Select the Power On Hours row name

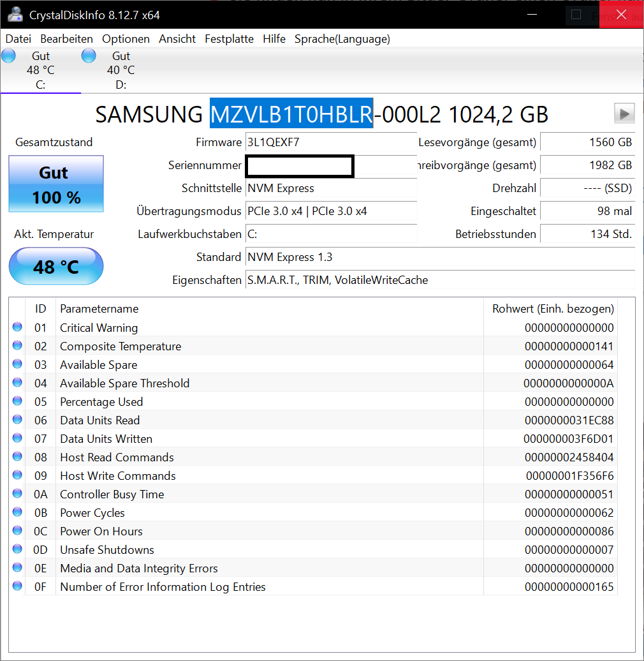point(101,531)
